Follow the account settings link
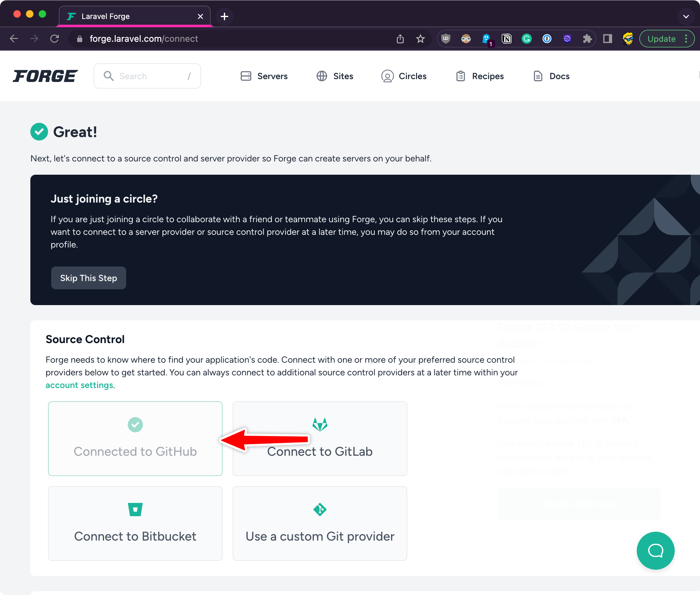The width and height of the screenshot is (700, 595). [x=79, y=385]
